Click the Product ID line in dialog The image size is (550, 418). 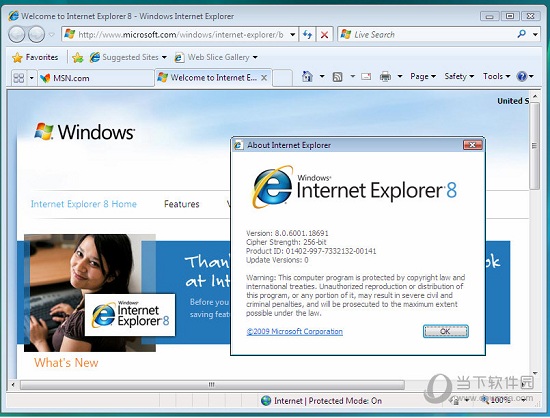click(311, 251)
